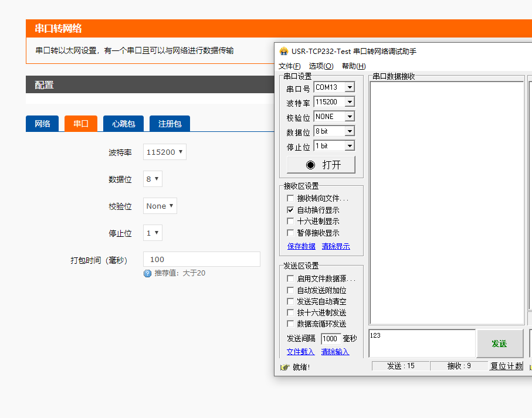This screenshot has width=532, height=418.
Task: Click the USR-TCP232-Test title bar app icon
Action: [x=284, y=51]
